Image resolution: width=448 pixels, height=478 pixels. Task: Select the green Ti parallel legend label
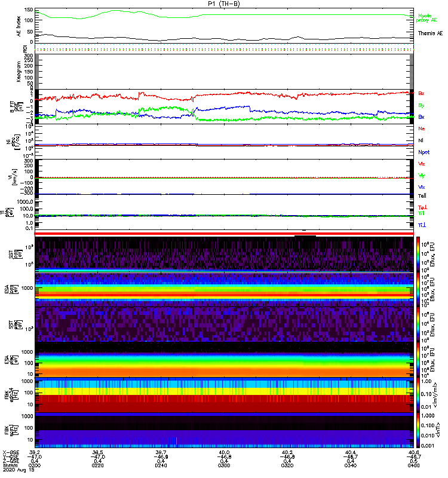tap(421, 213)
